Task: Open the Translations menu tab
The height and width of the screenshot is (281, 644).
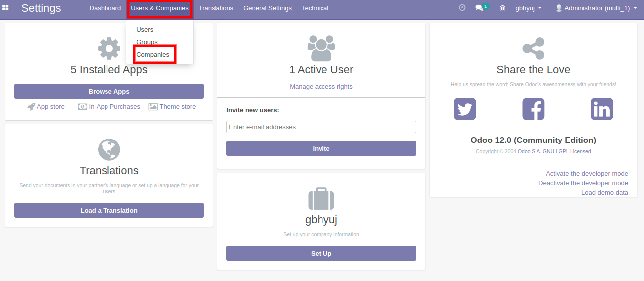Action: (216, 8)
